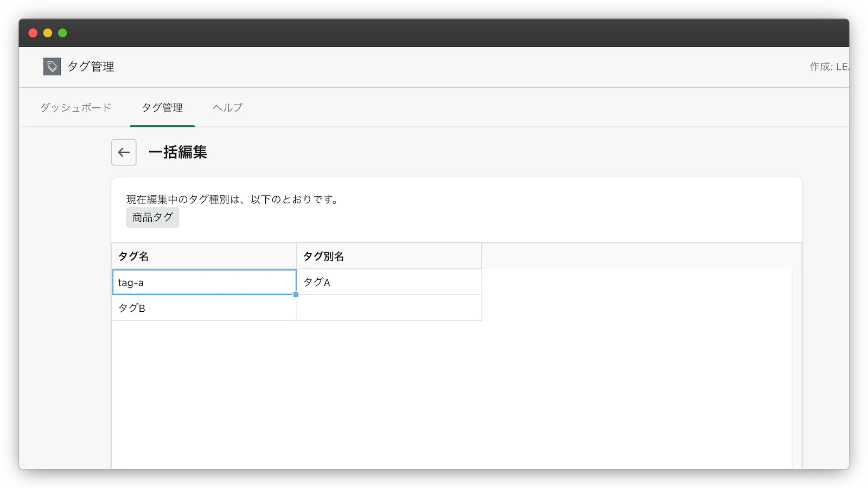
Task: Click the 一括編集 page heading
Action: click(178, 152)
